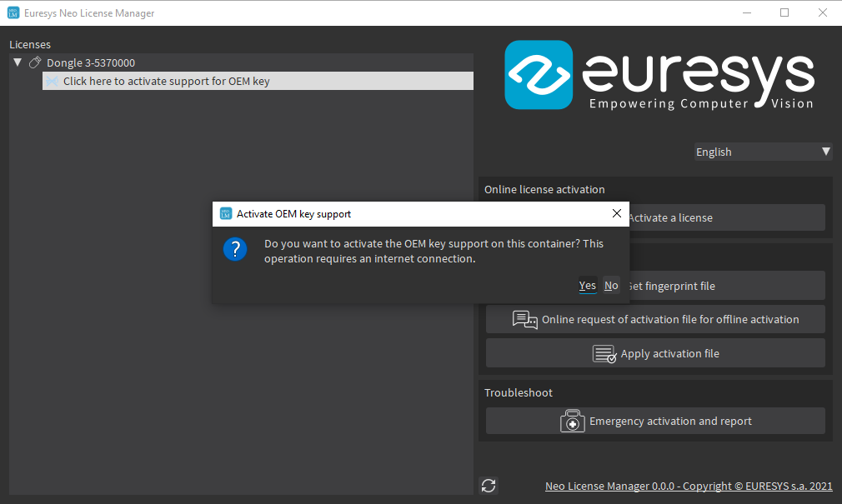Collapse the Dongle 3-5370000 tree node
This screenshot has width=842, height=504.
point(18,62)
